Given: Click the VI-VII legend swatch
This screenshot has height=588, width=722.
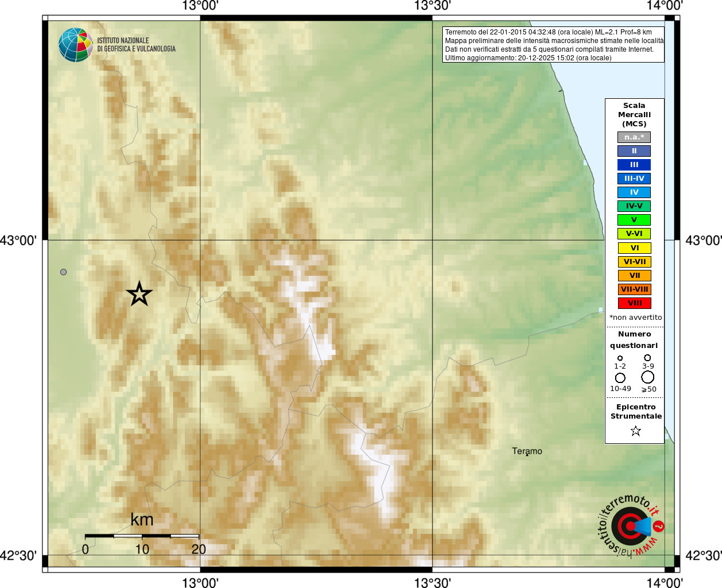Looking at the screenshot, I should click(x=634, y=262).
